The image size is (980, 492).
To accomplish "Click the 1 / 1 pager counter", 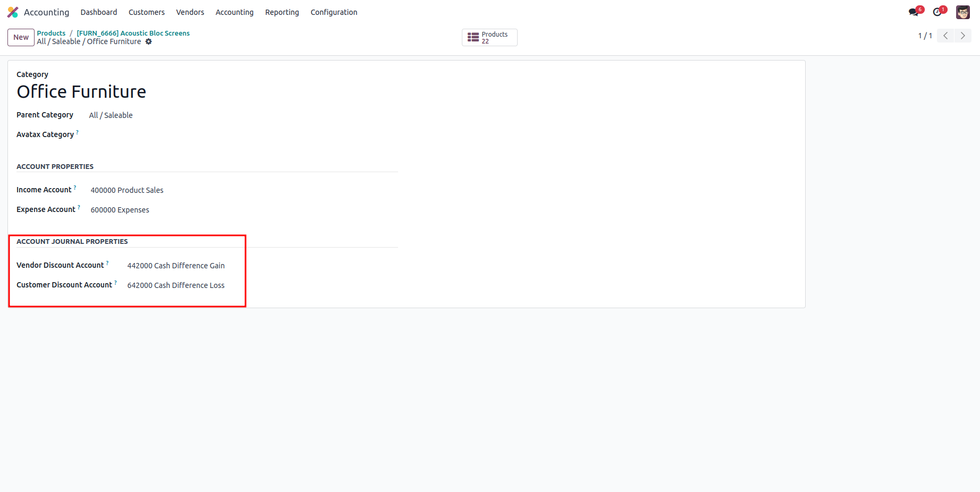I will (925, 36).
